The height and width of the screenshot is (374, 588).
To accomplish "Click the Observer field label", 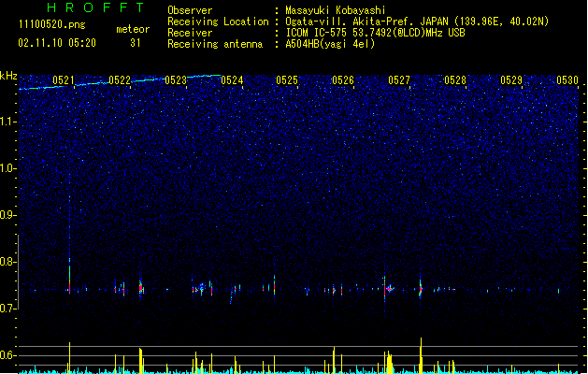I will [190, 10].
